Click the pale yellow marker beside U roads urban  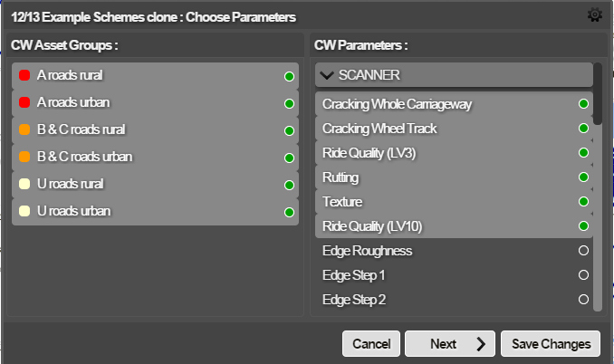coord(24,211)
